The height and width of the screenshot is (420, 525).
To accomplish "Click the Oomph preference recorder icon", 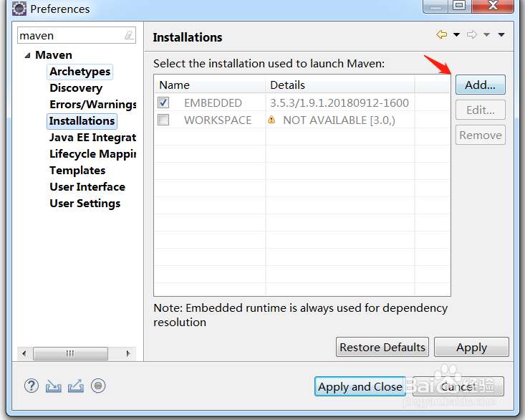I will (x=98, y=386).
